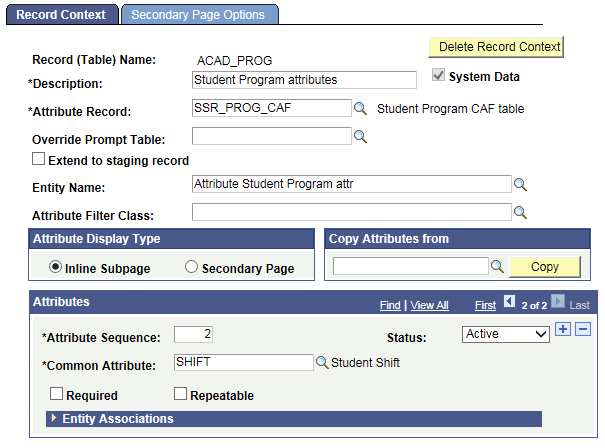Click the Override Prompt Table field
The image size is (605, 448).
click(272, 136)
